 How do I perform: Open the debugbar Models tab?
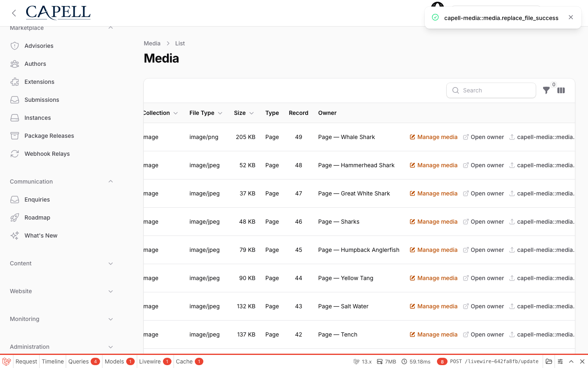pos(120,361)
